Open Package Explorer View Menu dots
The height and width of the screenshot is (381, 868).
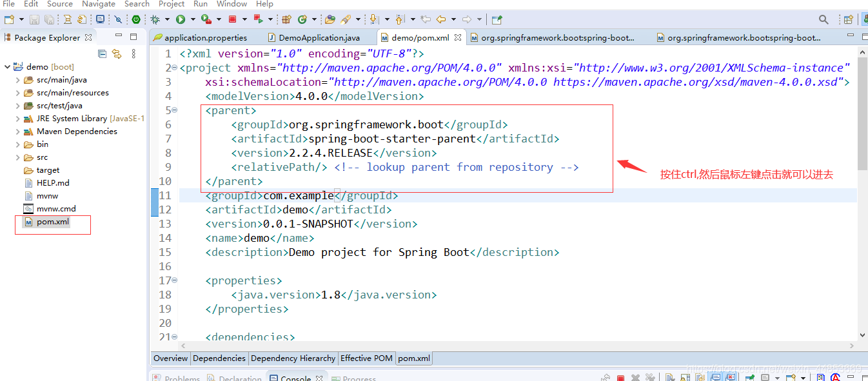point(133,54)
